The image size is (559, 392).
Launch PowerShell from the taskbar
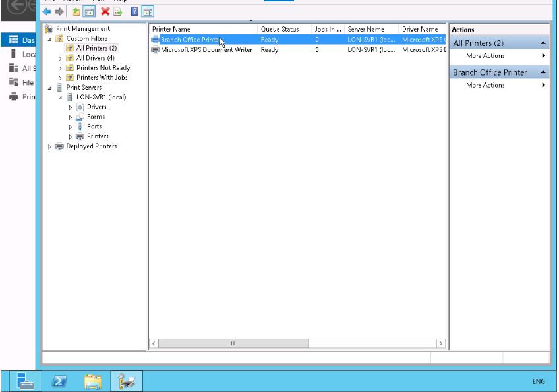pos(59,381)
